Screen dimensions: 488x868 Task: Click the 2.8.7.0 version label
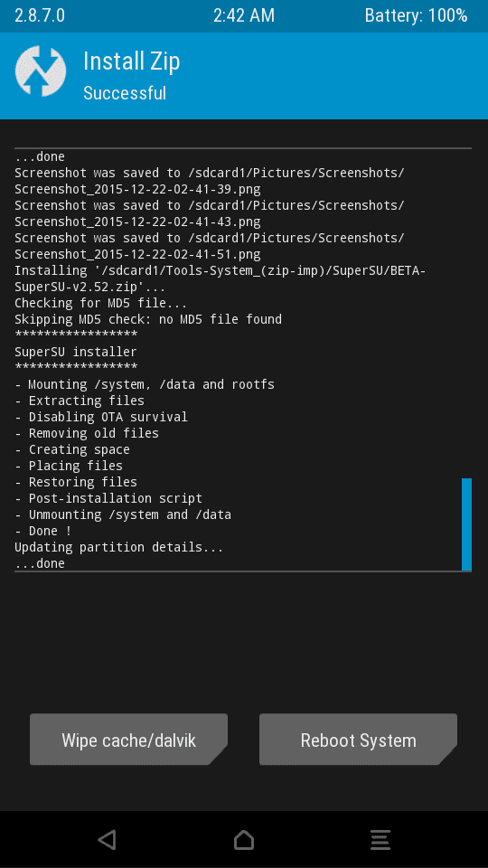click(39, 15)
